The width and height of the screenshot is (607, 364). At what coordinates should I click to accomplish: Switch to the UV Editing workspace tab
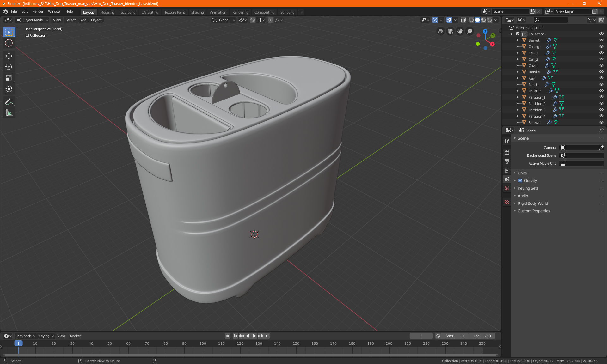[150, 12]
